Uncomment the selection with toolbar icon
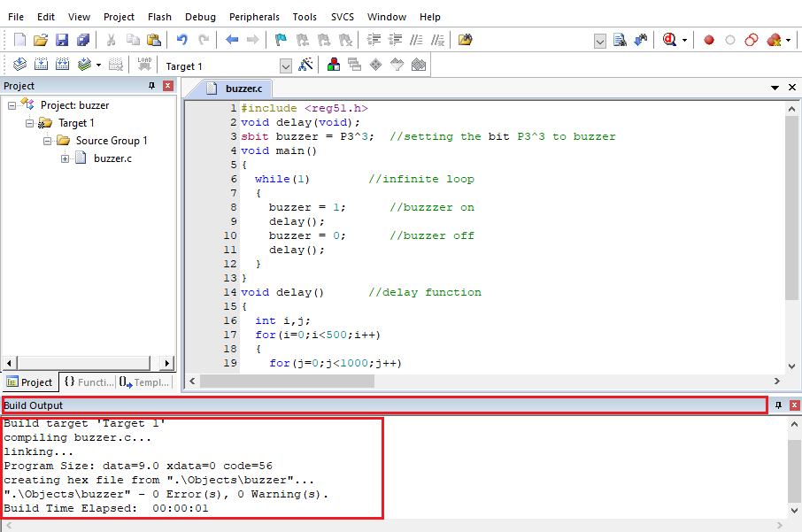The width and height of the screenshot is (802, 532). pos(438,40)
